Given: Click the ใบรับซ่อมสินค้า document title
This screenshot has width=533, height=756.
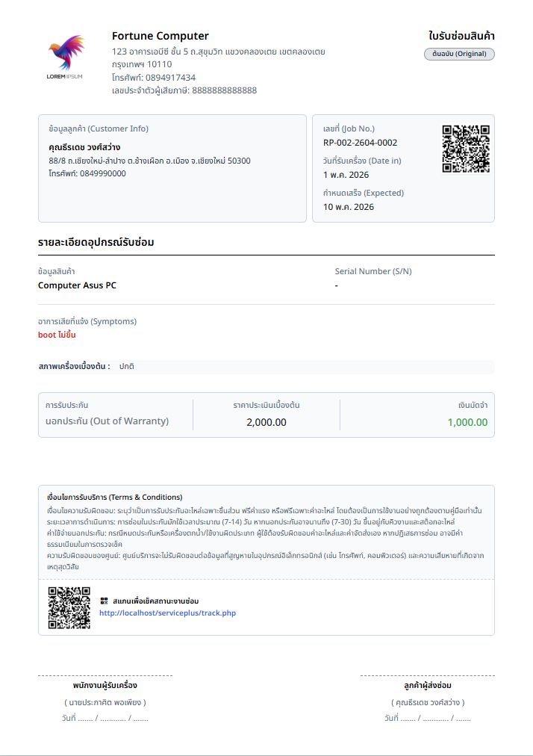Looking at the screenshot, I should click(x=461, y=36).
